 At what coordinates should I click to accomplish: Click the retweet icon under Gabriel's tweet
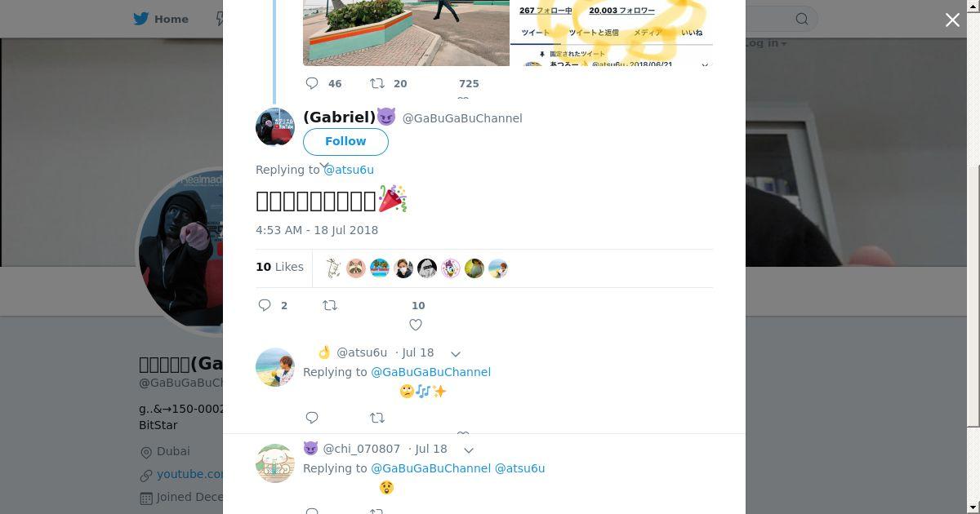click(330, 305)
